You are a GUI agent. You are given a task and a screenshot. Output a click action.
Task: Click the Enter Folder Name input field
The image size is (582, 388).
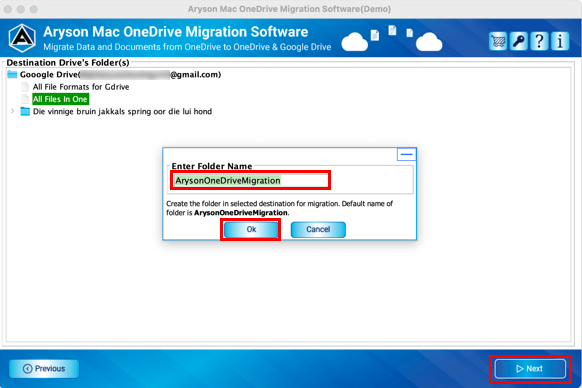click(x=251, y=180)
